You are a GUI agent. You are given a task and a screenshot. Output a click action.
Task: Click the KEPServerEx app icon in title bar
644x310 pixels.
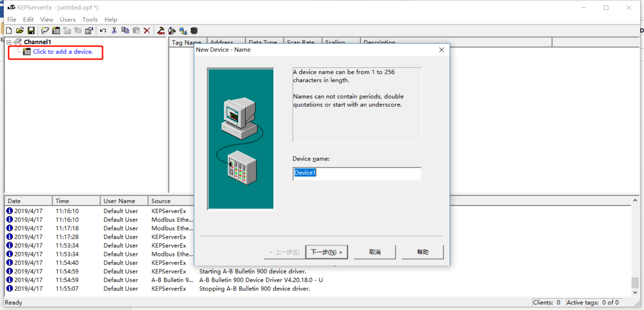tap(11, 7)
